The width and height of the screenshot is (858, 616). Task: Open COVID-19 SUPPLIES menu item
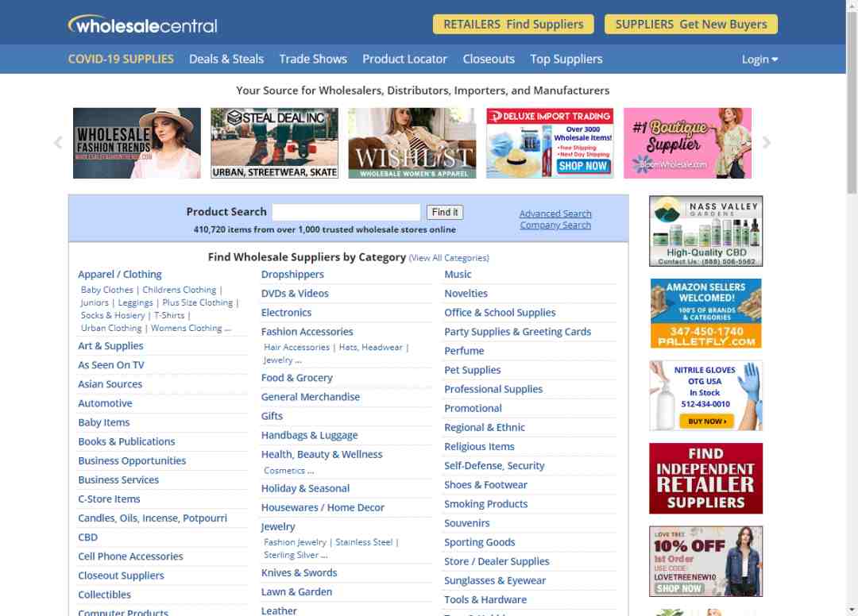[121, 59]
